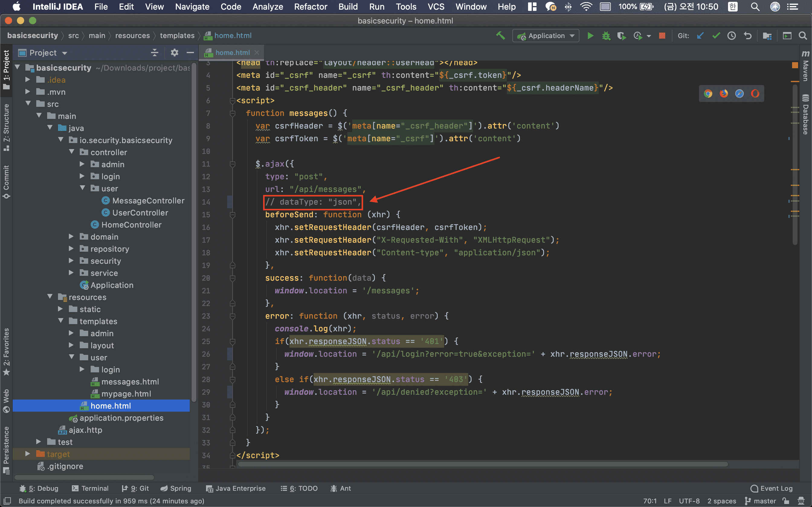The height and width of the screenshot is (507, 812).
Task: Start debugging with the Debug bug icon
Action: [x=606, y=36]
